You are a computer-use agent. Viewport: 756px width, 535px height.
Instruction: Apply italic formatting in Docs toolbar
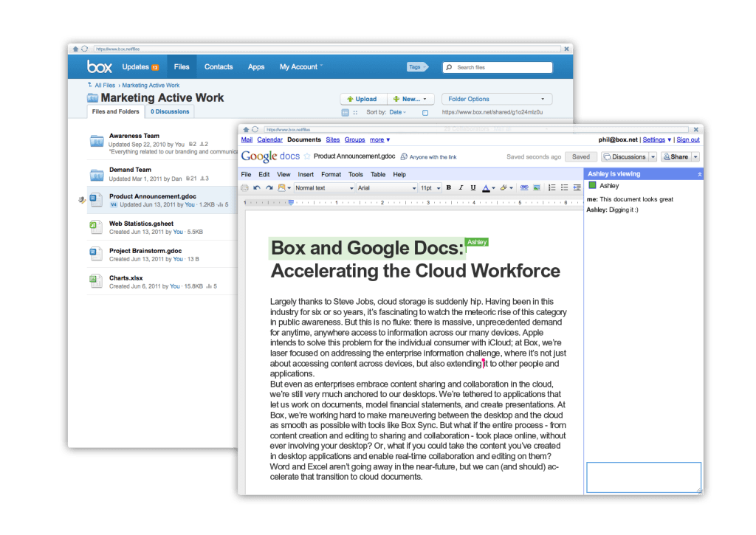coord(461,187)
